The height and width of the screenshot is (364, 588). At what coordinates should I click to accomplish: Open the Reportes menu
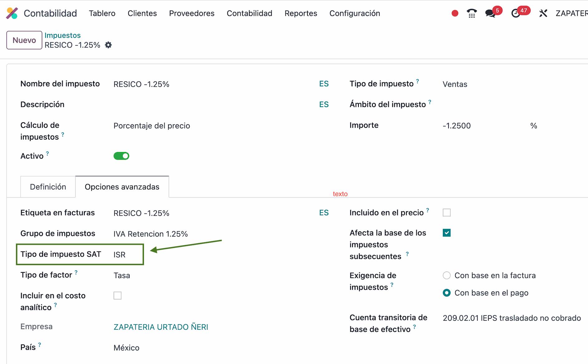[301, 13]
